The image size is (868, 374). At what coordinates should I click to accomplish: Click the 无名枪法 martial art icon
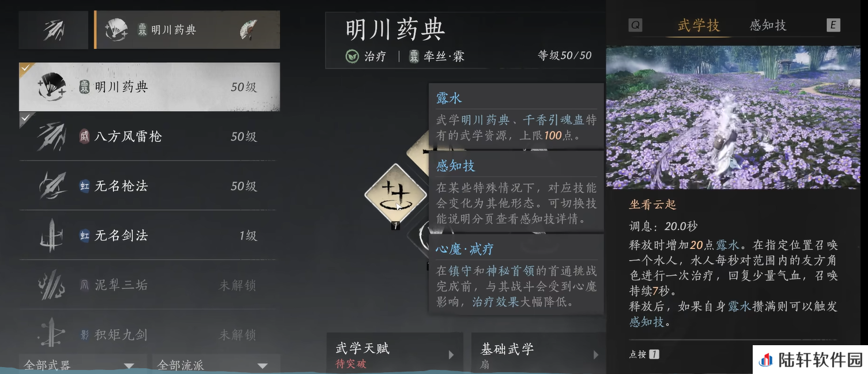click(x=52, y=186)
